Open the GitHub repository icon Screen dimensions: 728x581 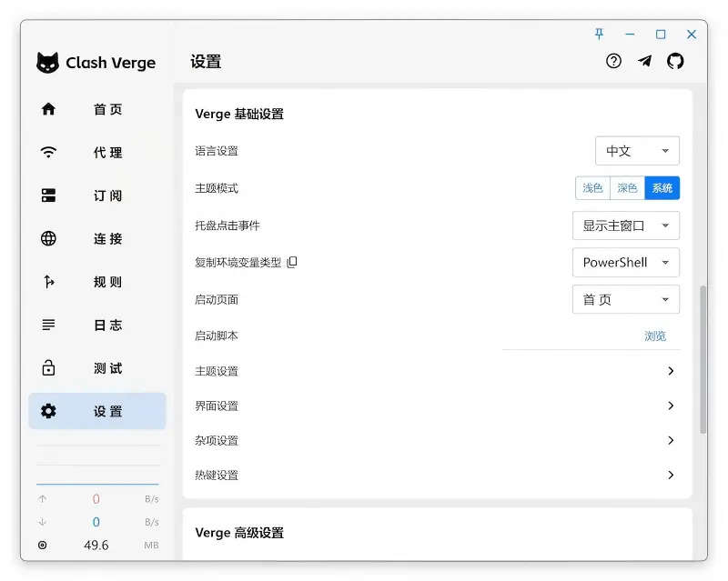(x=675, y=61)
